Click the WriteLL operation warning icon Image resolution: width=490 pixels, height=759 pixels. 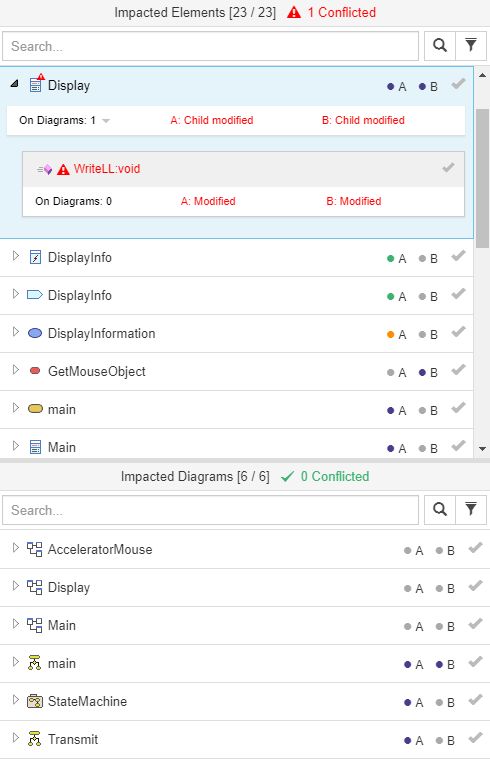point(63,169)
